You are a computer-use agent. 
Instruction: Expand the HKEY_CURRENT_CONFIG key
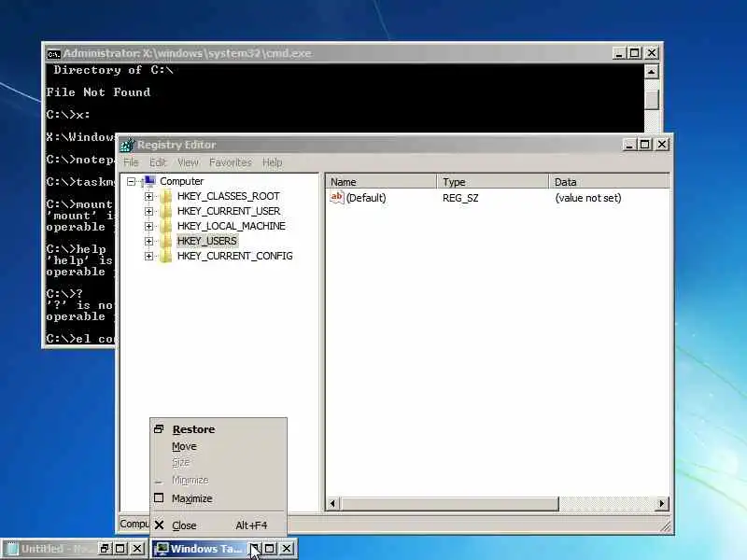[x=149, y=256]
